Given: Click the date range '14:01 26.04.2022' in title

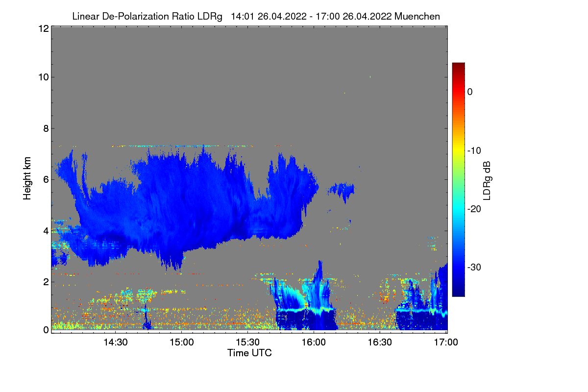Looking at the screenshot, I should coord(268,16).
